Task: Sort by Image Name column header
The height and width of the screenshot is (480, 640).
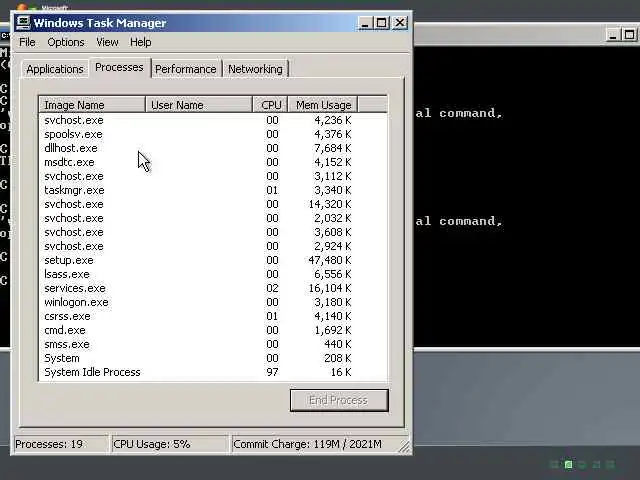Action: (92, 105)
